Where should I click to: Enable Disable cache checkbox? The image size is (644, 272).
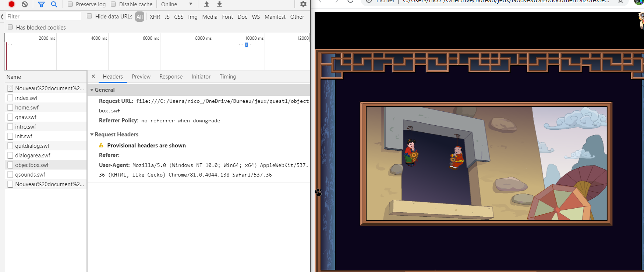[x=113, y=4]
